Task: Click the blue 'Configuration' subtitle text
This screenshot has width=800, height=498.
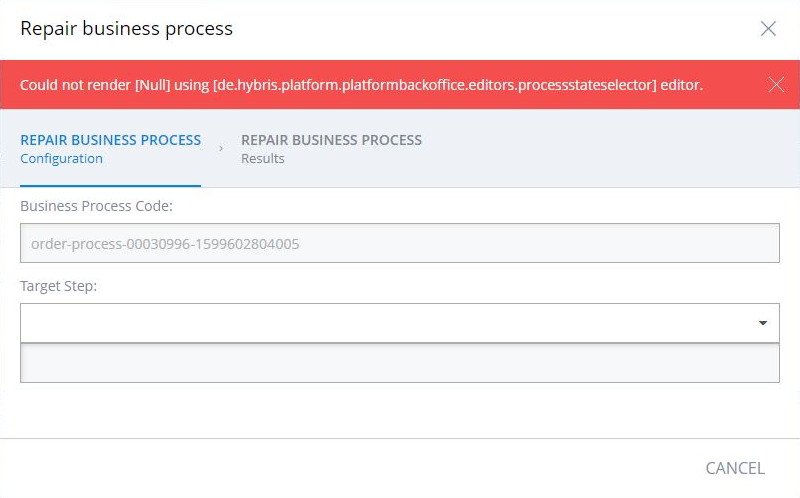Action: coord(61,159)
